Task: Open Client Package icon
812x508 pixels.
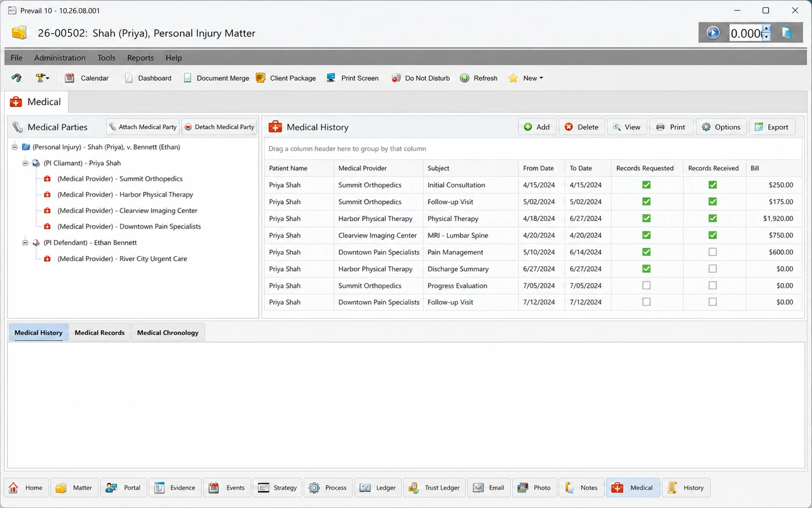Action: click(261, 78)
